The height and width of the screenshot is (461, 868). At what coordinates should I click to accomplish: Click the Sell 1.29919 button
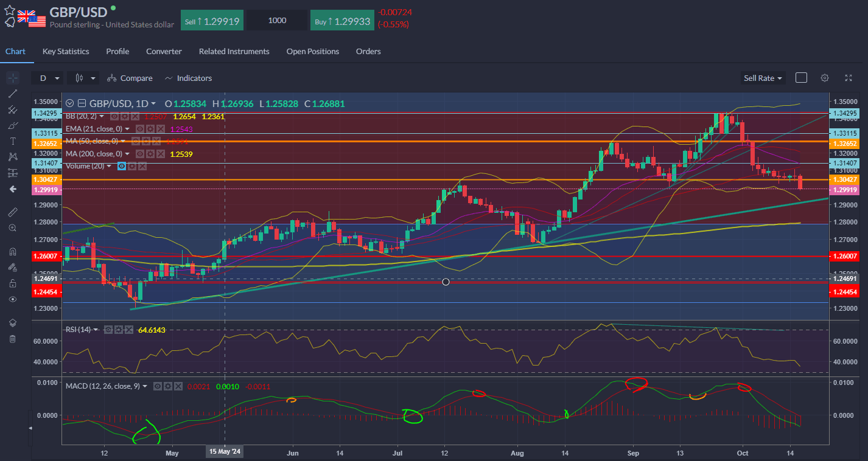pos(212,20)
